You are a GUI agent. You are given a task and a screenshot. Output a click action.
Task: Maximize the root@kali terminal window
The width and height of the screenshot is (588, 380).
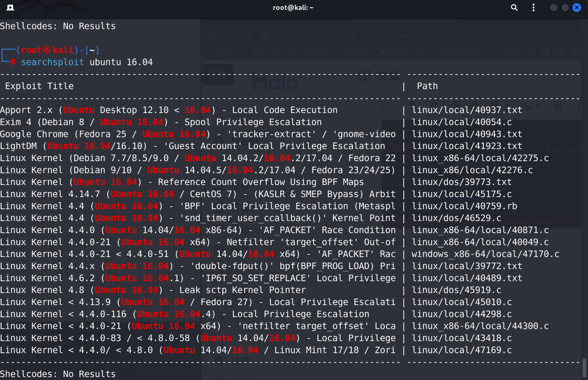tap(565, 8)
